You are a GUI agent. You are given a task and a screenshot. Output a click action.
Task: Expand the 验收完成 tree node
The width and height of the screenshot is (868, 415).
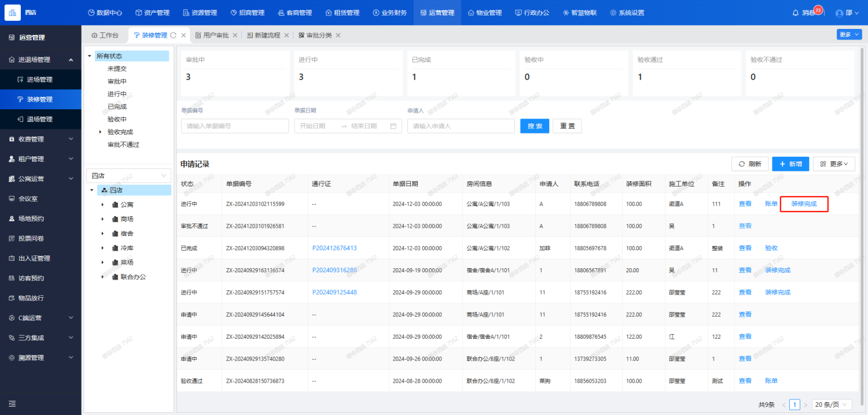[x=101, y=132]
